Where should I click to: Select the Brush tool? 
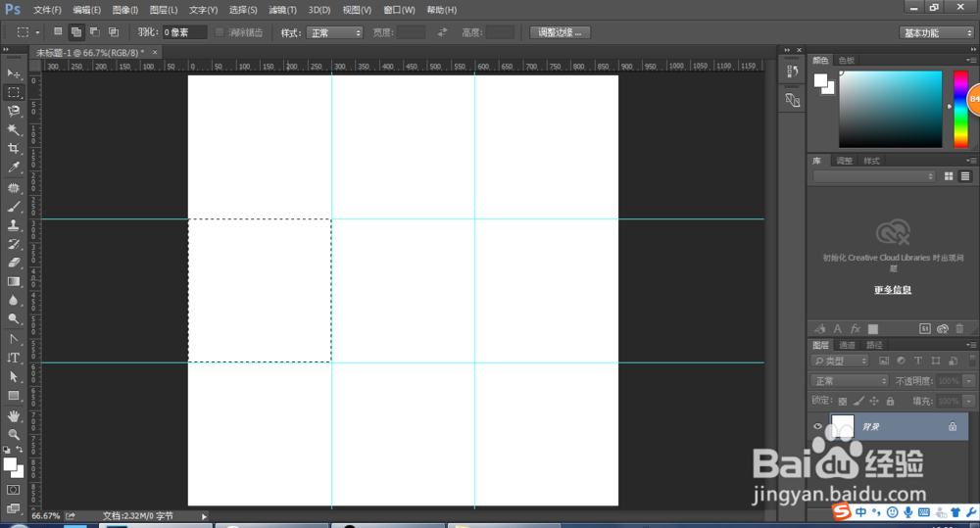[x=13, y=207]
